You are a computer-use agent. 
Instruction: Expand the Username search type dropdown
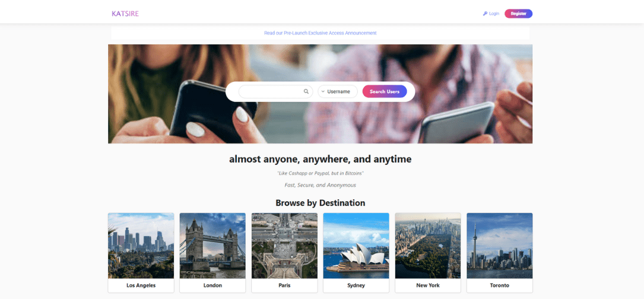[338, 91]
